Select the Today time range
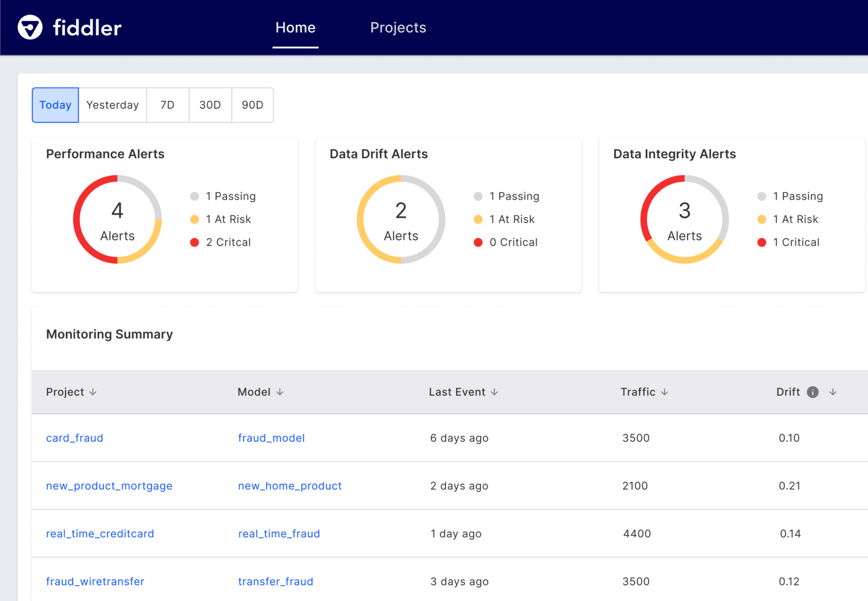868x601 pixels. [55, 105]
